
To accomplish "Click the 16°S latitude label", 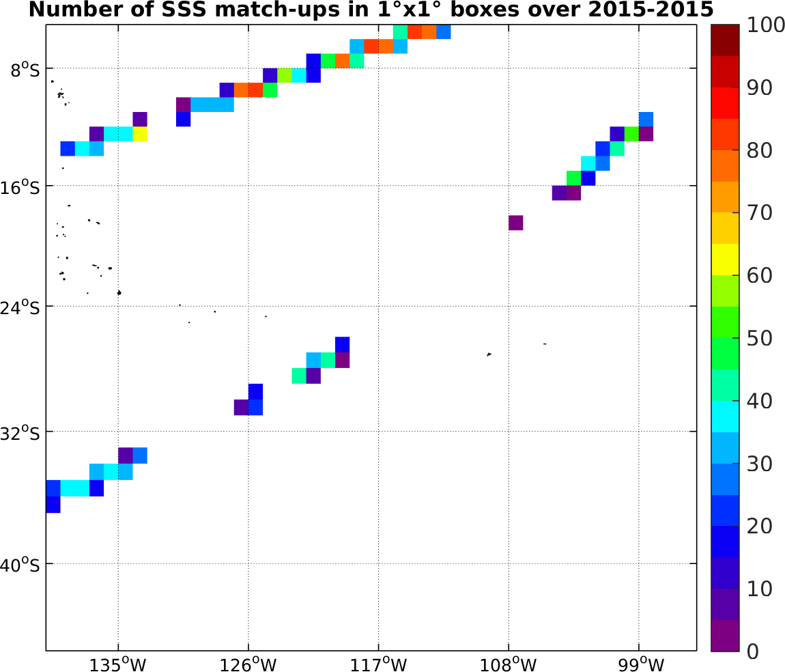I will pos(20,188).
